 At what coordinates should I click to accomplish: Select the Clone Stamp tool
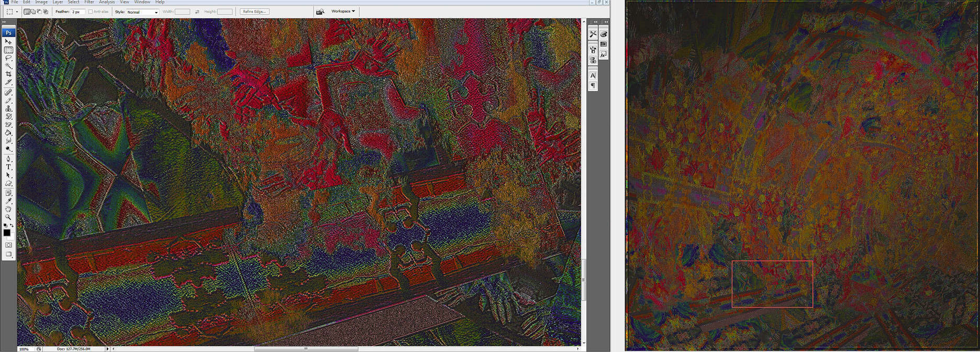pyautogui.click(x=8, y=108)
